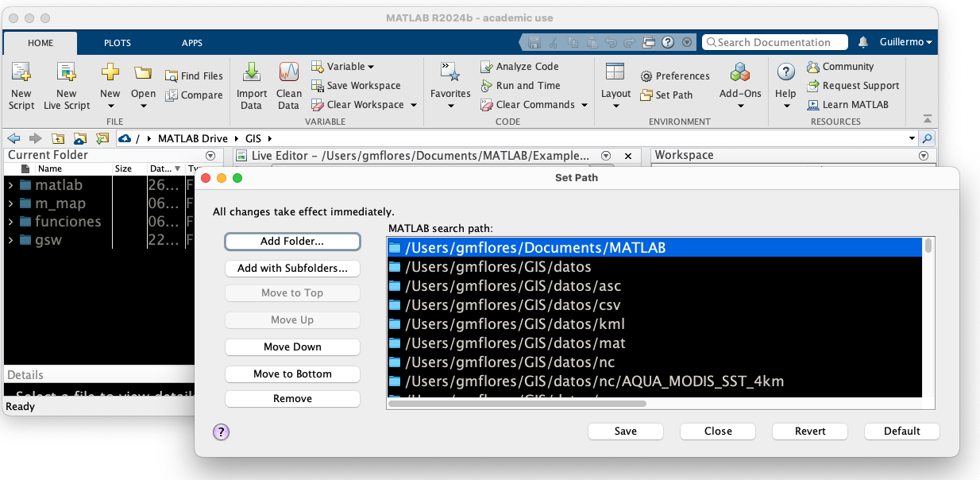The image size is (980, 480).
Task: Click the Move Down button
Action: 292,347
